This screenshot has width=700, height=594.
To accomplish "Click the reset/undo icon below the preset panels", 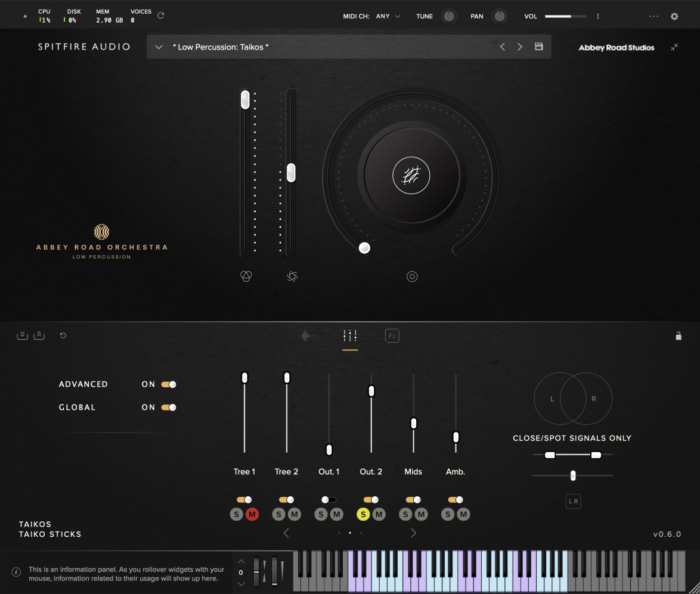I will (64, 335).
